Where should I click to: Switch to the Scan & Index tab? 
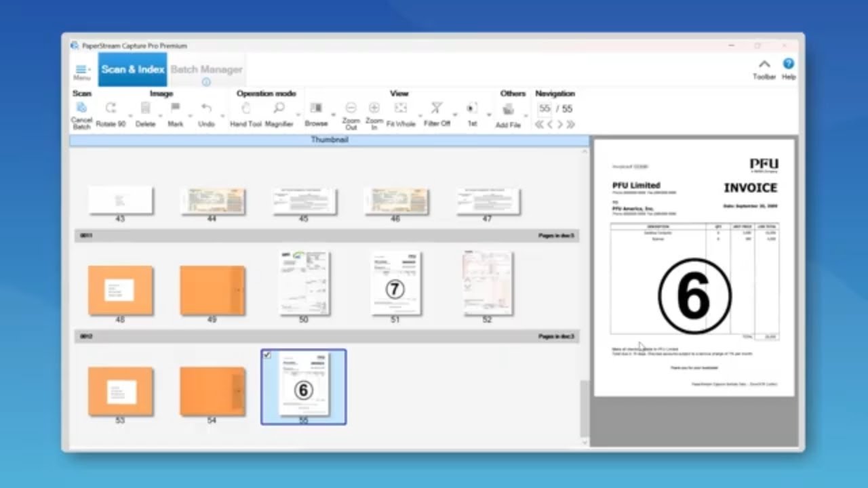[x=132, y=69]
